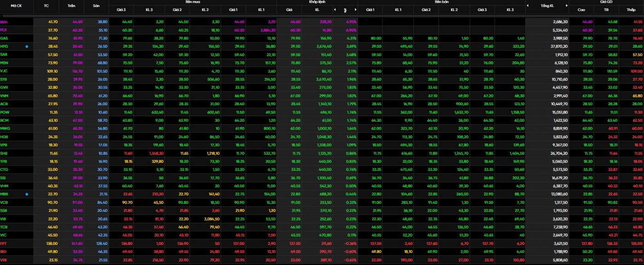Click floor price 84.40 in VCB row
644x265 pixels.
pyautogui.click(x=103, y=203)
